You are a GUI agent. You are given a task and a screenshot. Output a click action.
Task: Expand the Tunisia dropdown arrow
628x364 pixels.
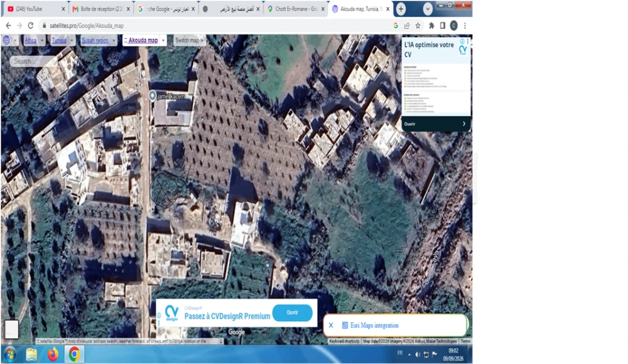point(72,40)
